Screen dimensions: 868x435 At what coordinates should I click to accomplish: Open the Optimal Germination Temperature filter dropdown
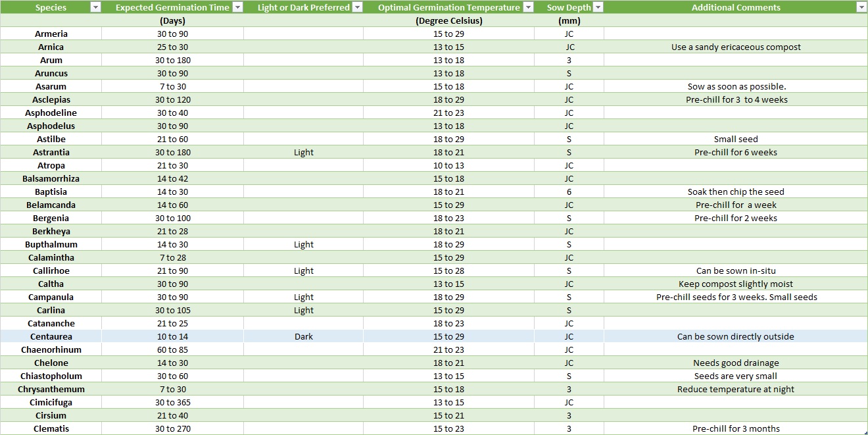[528, 7]
